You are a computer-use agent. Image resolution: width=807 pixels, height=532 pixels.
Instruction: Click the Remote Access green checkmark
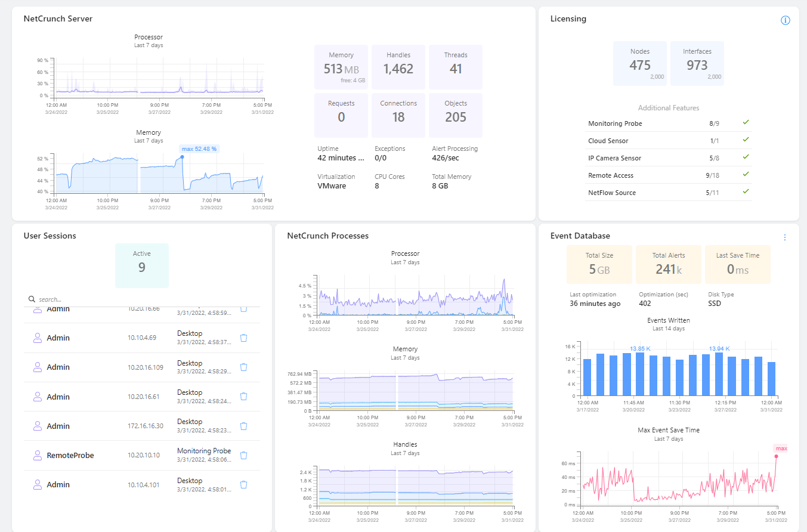point(746,174)
